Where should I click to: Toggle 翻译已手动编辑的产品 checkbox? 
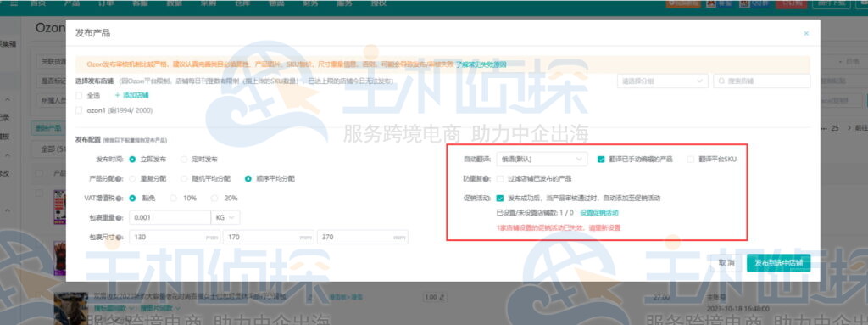(601, 160)
